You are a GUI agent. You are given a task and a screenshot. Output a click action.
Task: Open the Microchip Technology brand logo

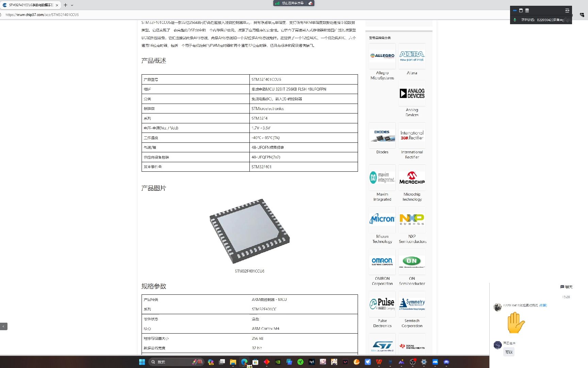(x=412, y=178)
